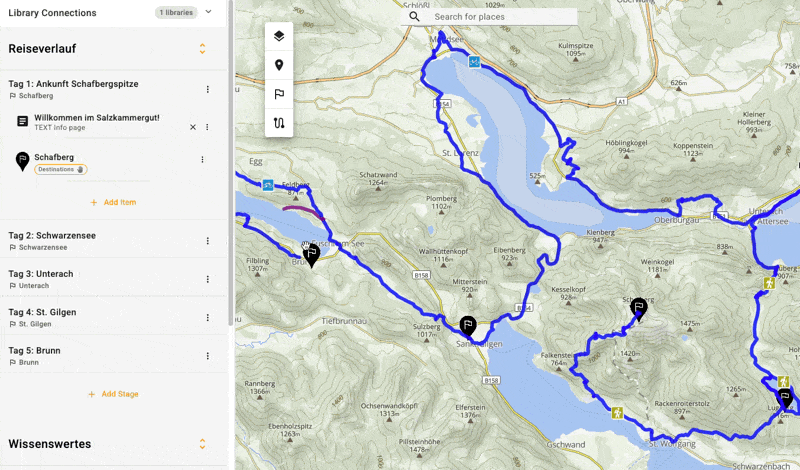Image resolution: width=800 pixels, height=470 pixels.
Task: Collapse the Reiseverlauf section
Action: 202,48
